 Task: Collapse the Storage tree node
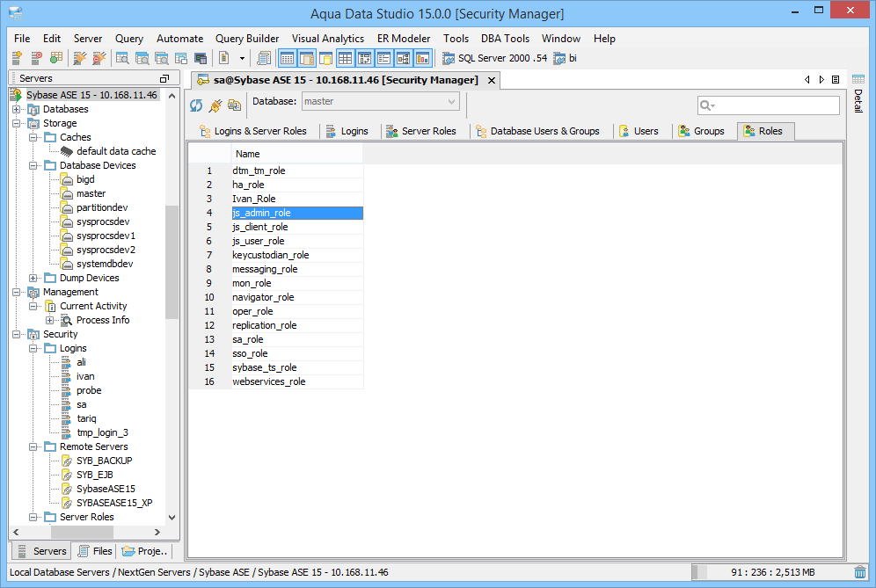[17, 123]
